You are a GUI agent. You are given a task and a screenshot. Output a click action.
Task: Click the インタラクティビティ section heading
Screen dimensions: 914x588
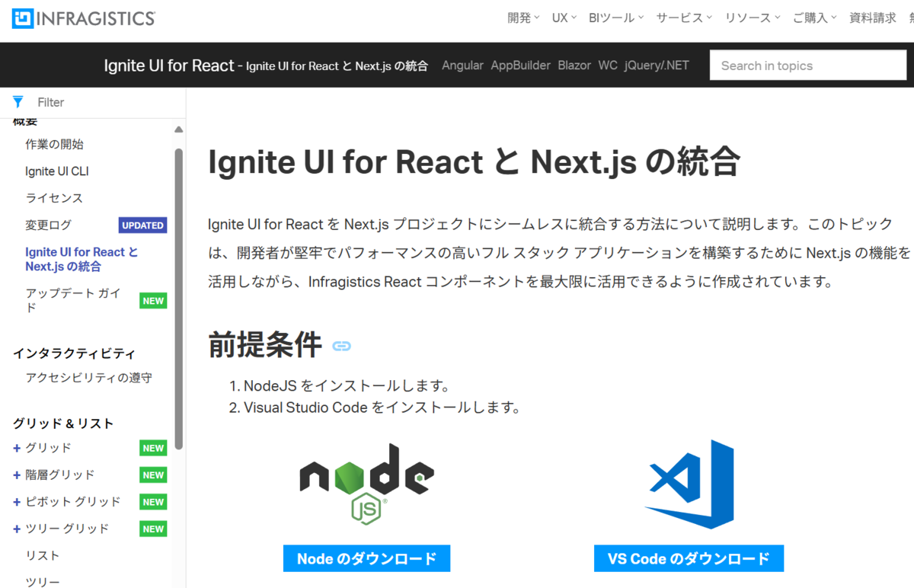[x=74, y=353]
